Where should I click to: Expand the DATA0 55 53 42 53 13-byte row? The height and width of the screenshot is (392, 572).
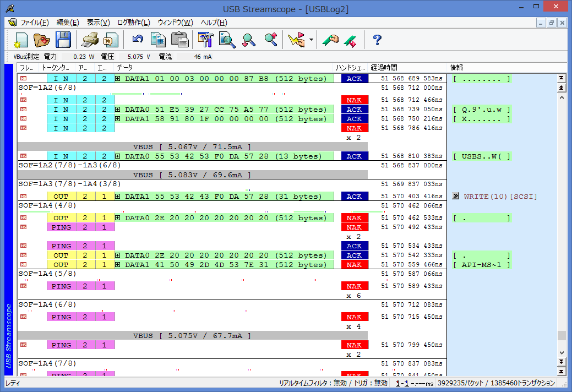[117, 156]
